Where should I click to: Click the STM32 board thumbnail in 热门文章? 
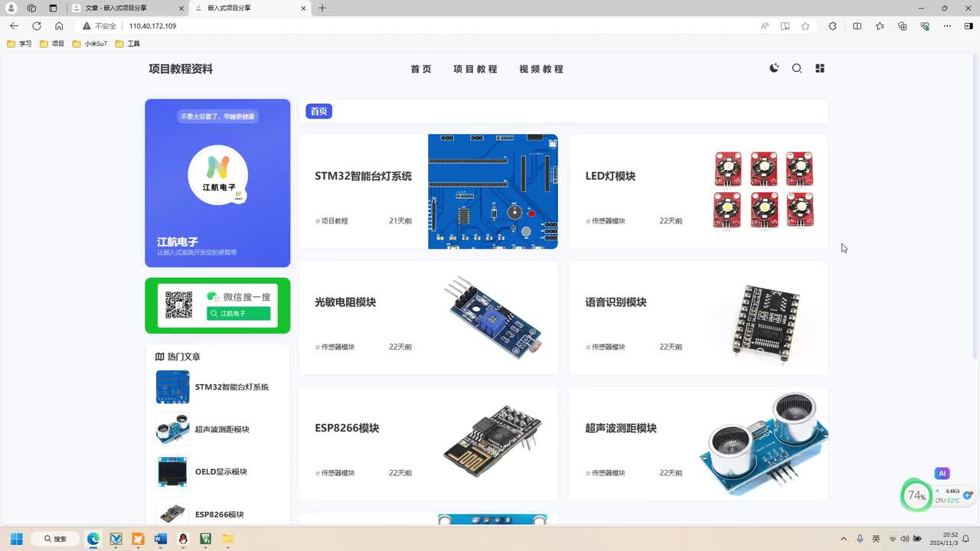pyautogui.click(x=172, y=387)
